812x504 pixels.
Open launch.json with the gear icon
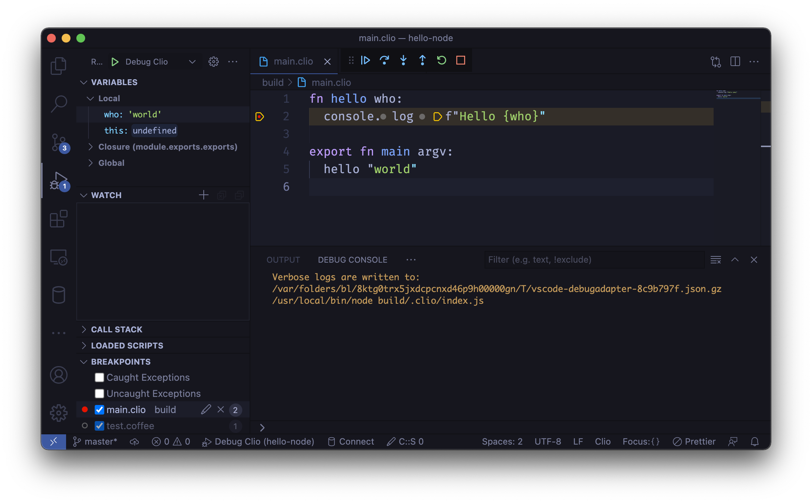[x=214, y=62]
